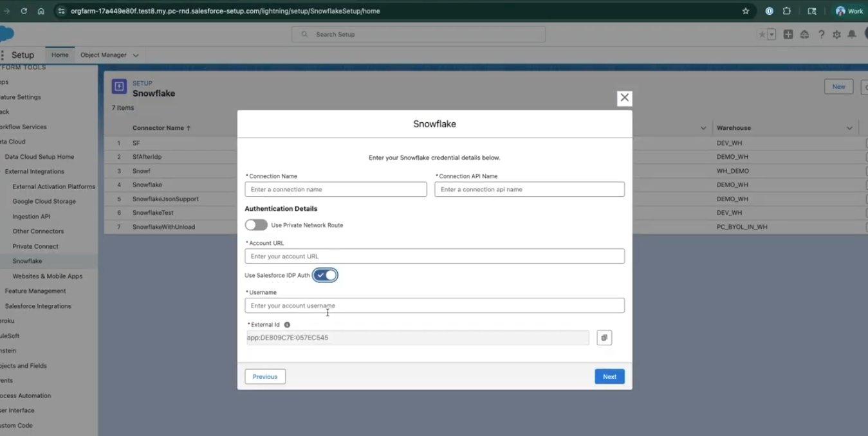Open the Notifications bell
Image resolution: width=868 pixels, height=436 pixels.
click(x=852, y=34)
